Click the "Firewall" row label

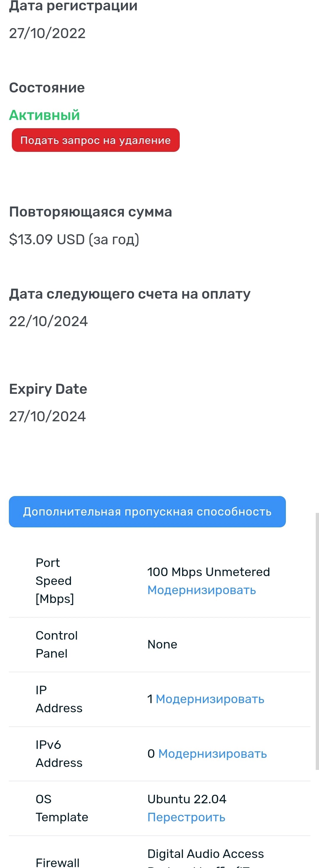point(58,862)
